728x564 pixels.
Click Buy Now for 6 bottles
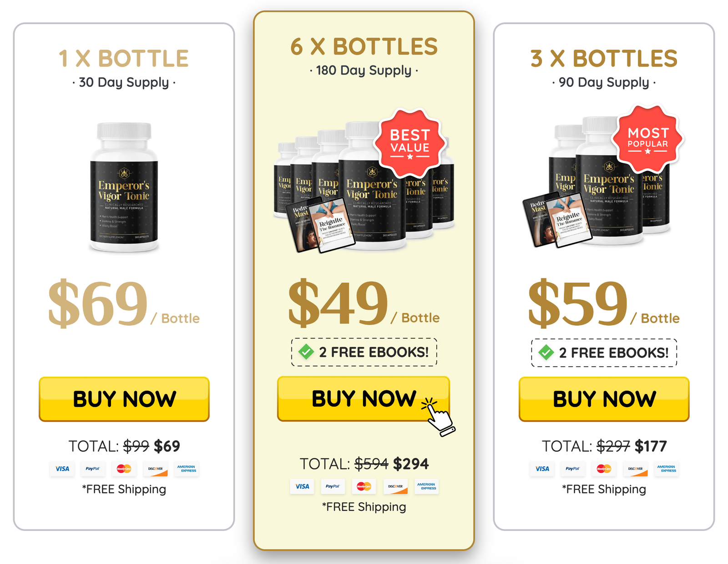[x=364, y=398]
